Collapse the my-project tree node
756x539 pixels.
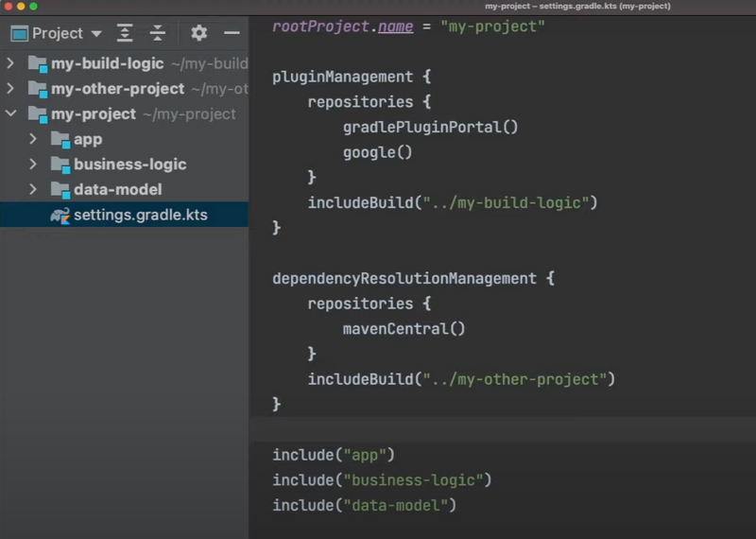(x=10, y=113)
